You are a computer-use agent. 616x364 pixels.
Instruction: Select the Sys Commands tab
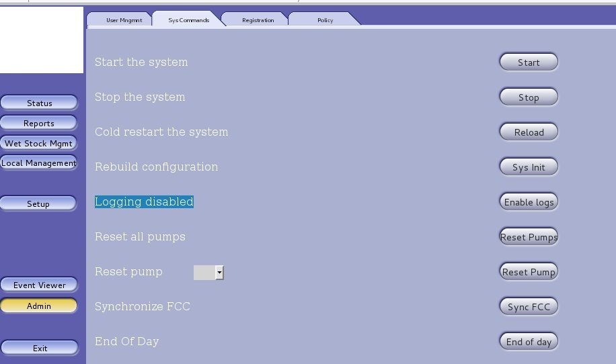coord(188,20)
